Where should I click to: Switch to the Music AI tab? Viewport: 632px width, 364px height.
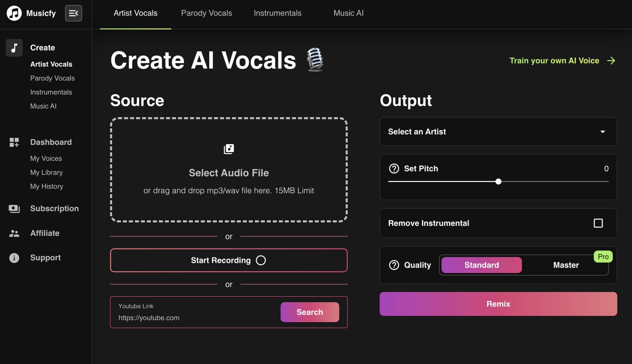pyautogui.click(x=349, y=13)
